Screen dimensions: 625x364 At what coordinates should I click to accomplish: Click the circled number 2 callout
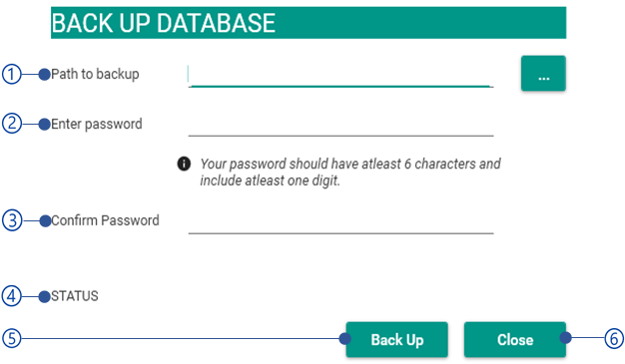pyautogui.click(x=12, y=124)
